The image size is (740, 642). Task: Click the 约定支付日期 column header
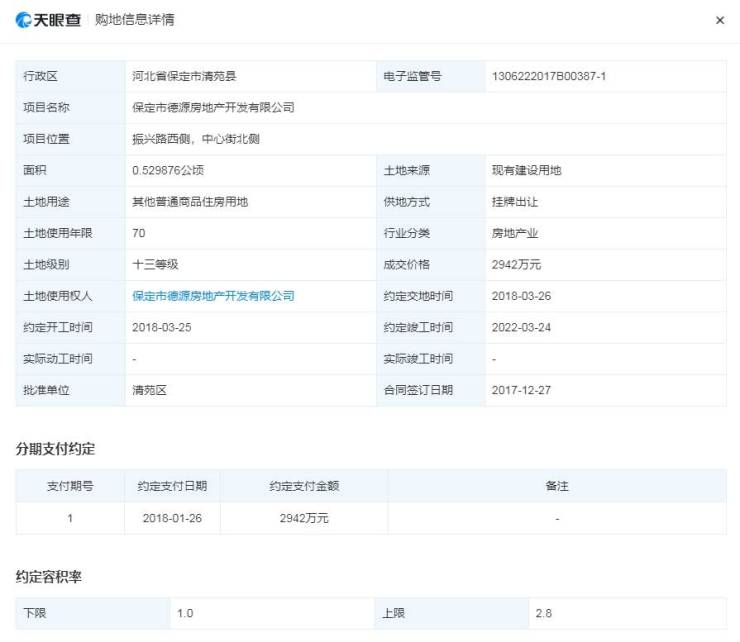172,486
